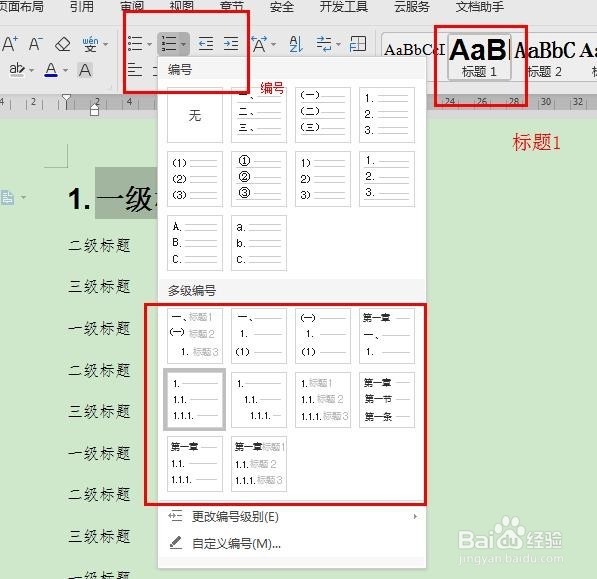Open the 开发工具 ribbon tab
The height and width of the screenshot is (579, 597).
pyautogui.click(x=344, y=7)
